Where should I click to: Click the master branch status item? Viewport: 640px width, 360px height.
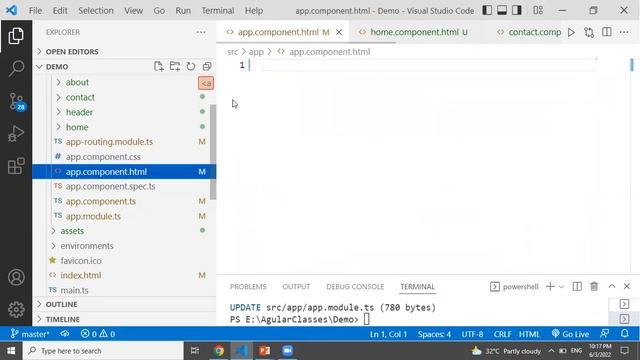pyautogui.click(x=30, y=334)
